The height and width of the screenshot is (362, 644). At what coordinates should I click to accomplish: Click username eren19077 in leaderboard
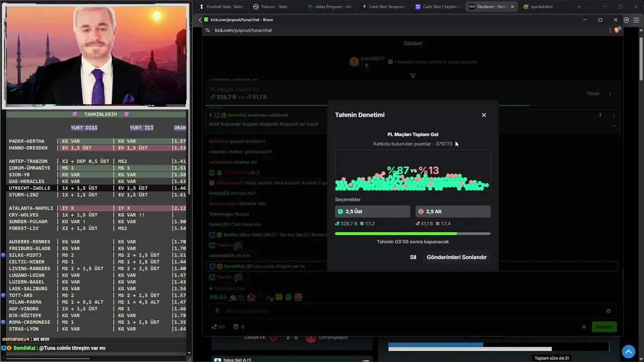[372, 59]
